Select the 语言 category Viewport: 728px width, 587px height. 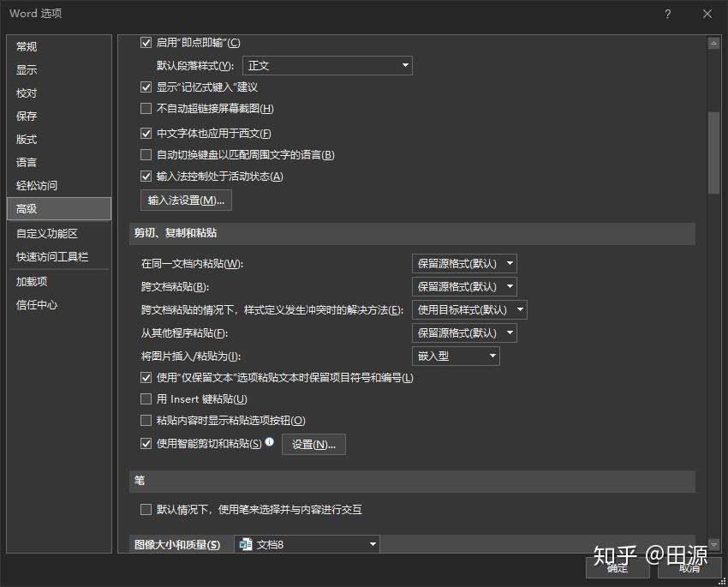tap(59, 163)
